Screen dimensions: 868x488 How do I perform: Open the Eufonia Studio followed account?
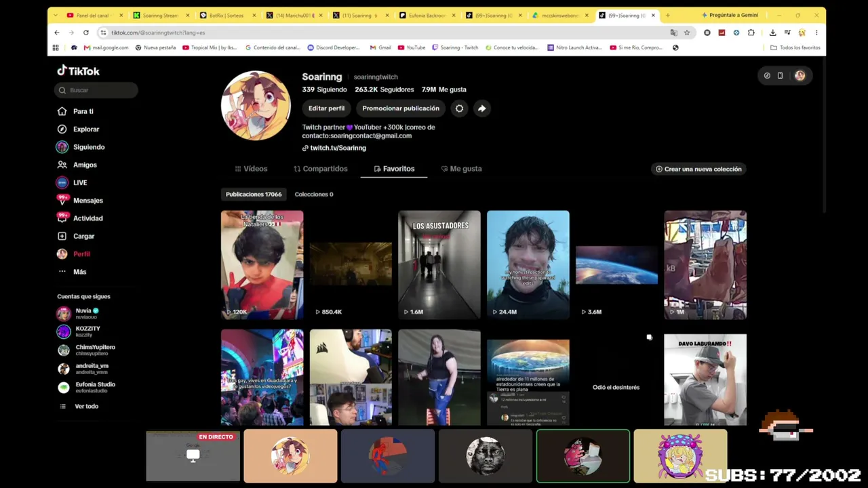coord(86,387)
